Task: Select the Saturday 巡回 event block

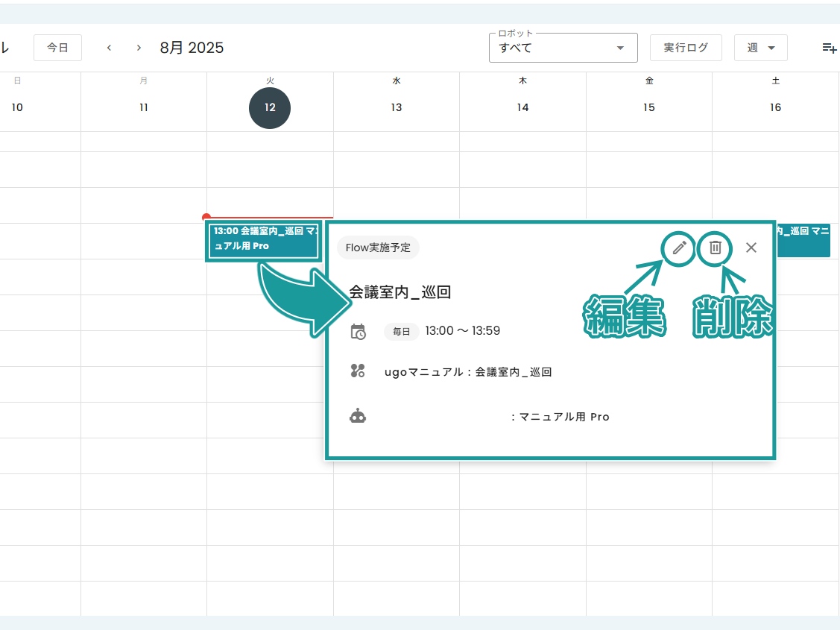Action: tap(803, 239)
